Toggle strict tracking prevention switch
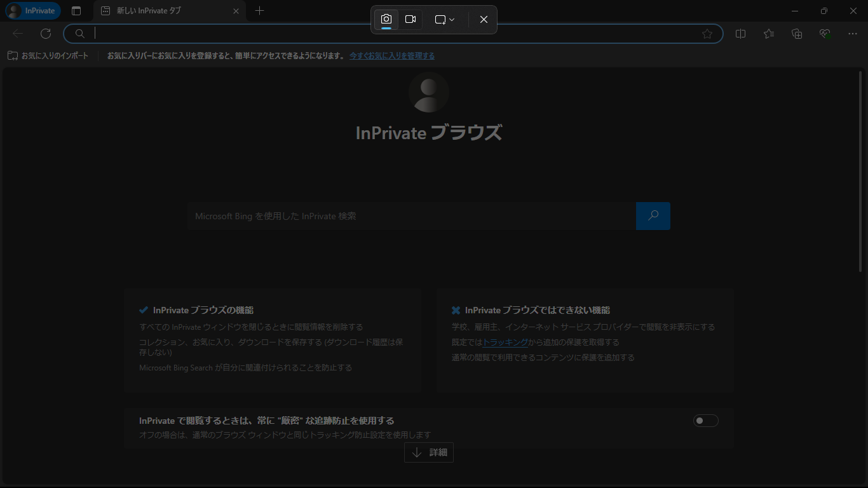The width and height of the screenshot is (868, 488). 706,421
